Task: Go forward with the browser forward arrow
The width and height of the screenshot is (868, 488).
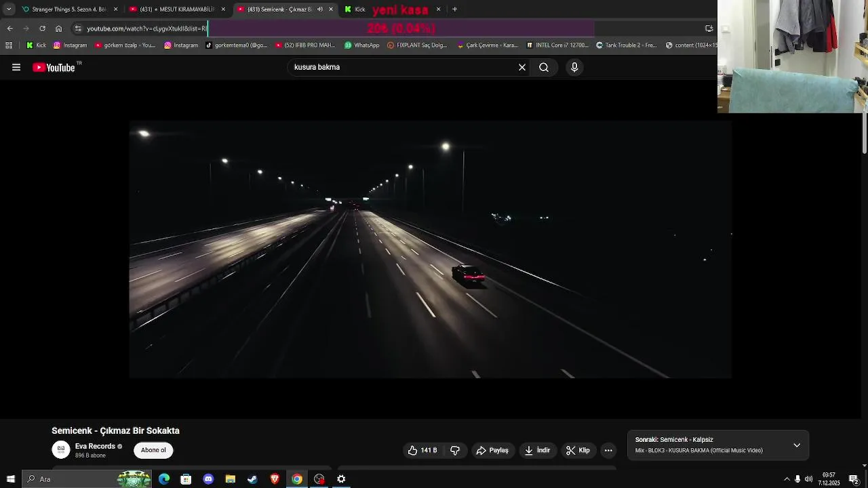Action: pyautogui.click(x=26, y=28)
